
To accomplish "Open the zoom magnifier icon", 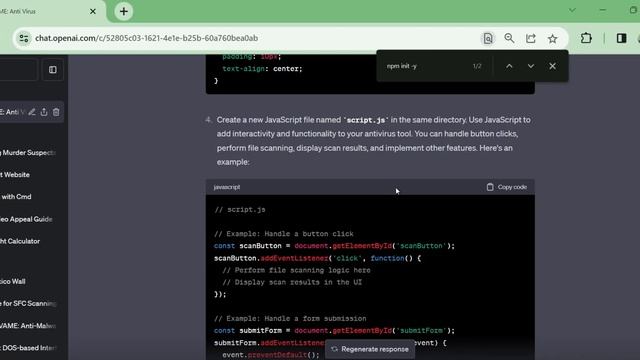I will pos(509,38).
